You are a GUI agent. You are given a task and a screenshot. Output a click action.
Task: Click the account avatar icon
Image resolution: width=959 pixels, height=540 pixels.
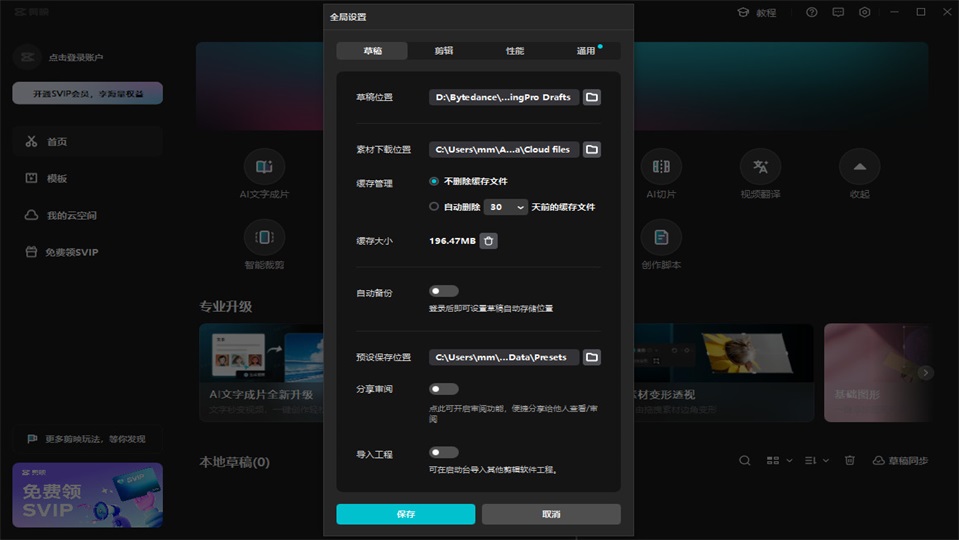[27, 57]
